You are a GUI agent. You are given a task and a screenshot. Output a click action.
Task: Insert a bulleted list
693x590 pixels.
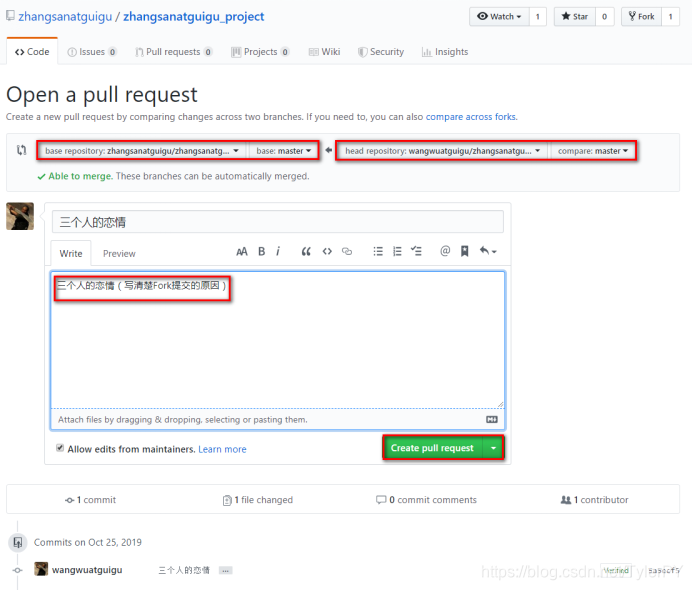coord(378,251)
